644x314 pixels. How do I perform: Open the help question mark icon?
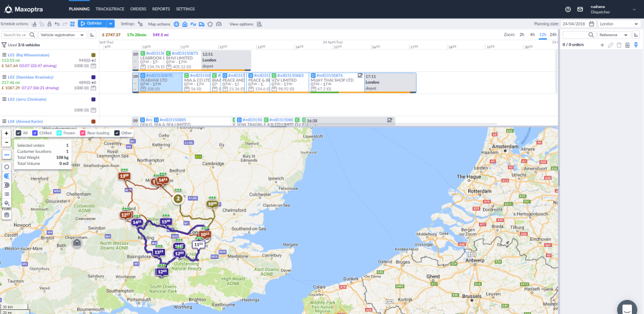click(568, 9)
